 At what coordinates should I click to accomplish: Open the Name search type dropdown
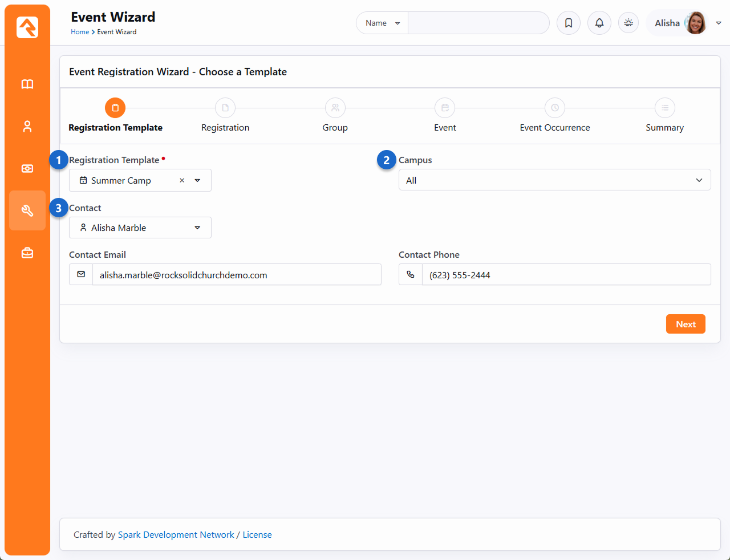pyautogui.click(x=382, y=23)
